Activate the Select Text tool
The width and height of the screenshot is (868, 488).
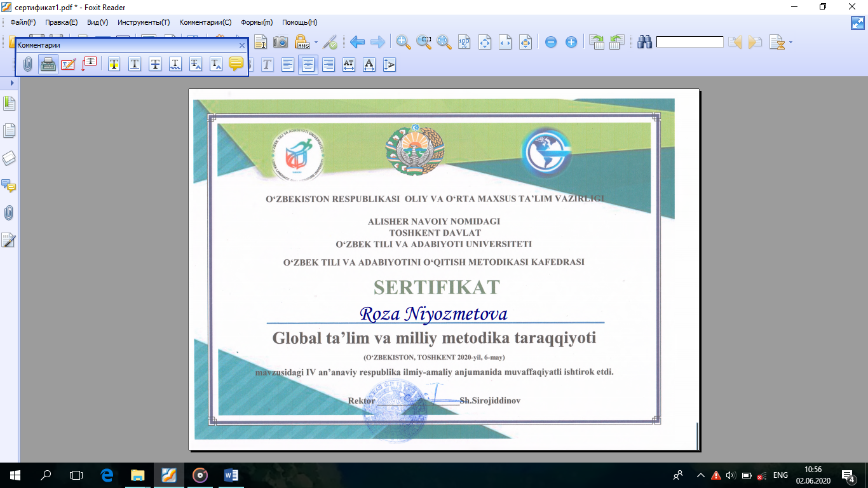pyautogui.click(x=261, y=43)
